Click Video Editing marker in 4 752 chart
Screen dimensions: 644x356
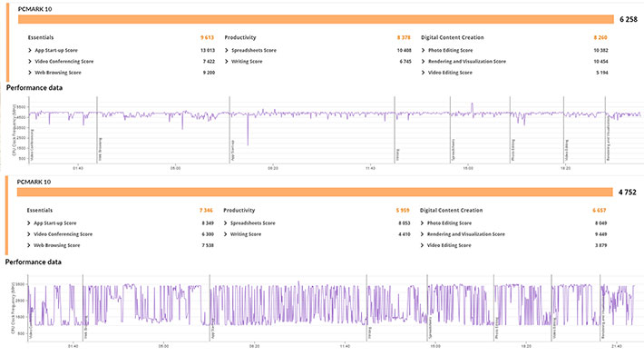[554, 328]
